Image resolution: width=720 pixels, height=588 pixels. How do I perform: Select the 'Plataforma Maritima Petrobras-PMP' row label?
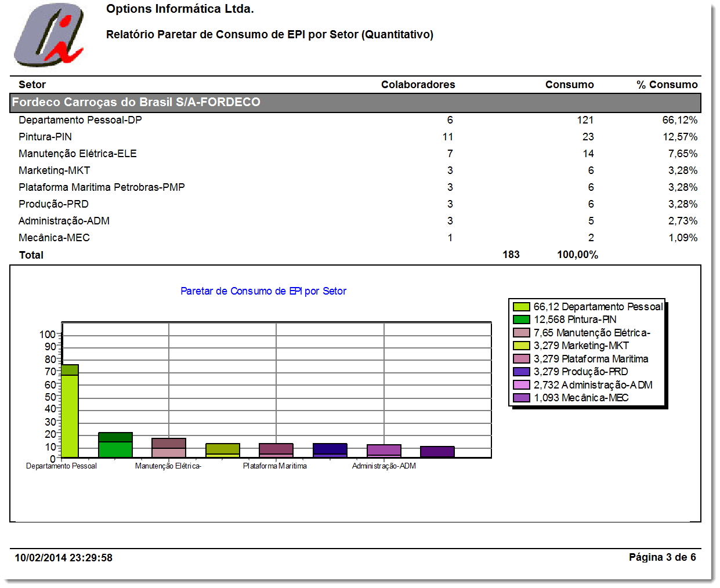pyautogui.click(x=102, y=187)
